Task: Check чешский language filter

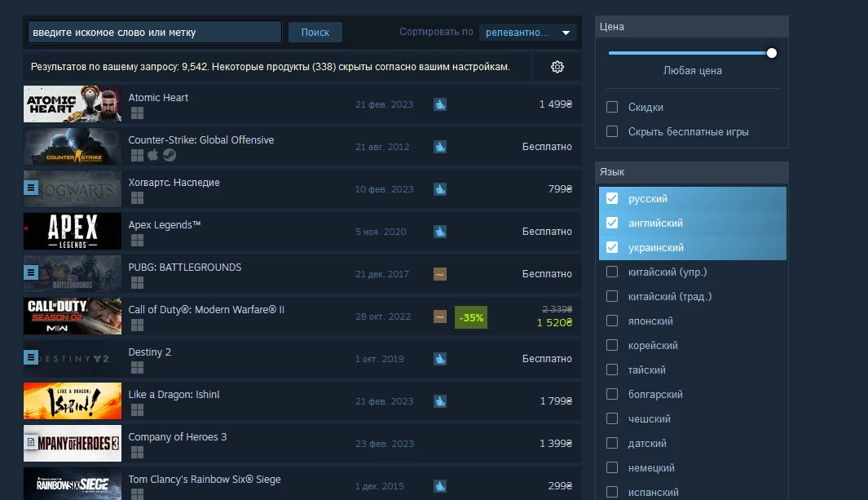Action: (612, 418)
